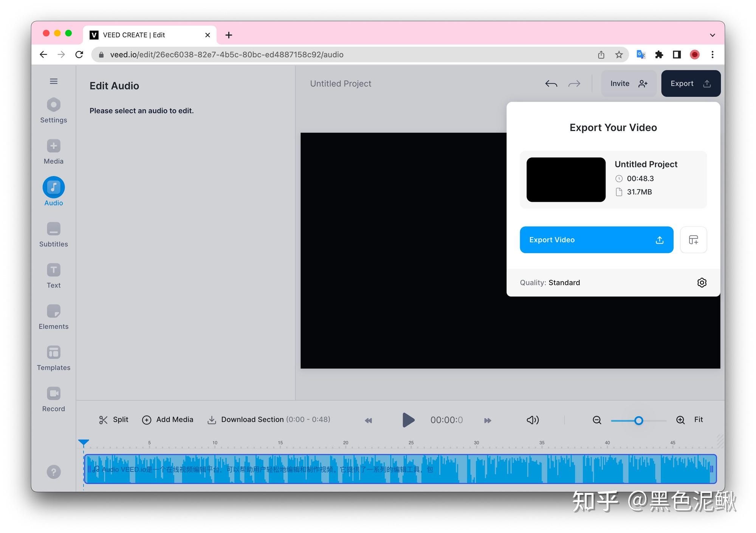
Task: Open the Media panel in sidebar
Action: (x=53, y=151)
